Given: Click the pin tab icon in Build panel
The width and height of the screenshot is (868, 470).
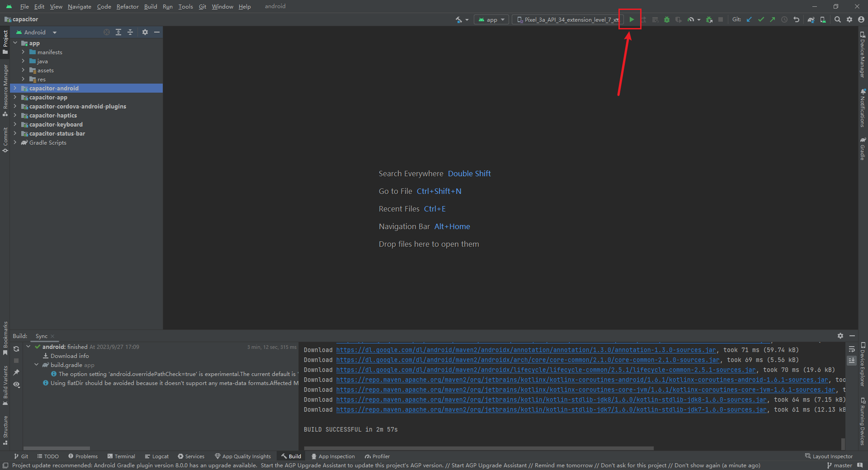Looking at the screenshot, I should 16,372.
